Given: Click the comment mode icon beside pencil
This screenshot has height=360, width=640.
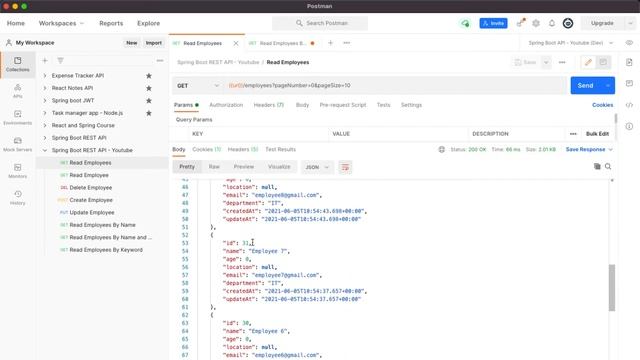Looking at the screenshot, I should [x=603, y=62].
